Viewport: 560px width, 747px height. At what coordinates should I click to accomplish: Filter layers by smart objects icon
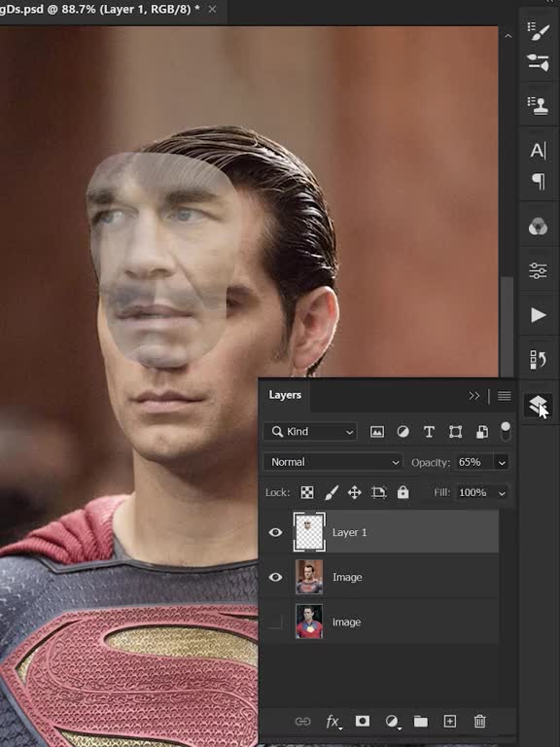482,432
